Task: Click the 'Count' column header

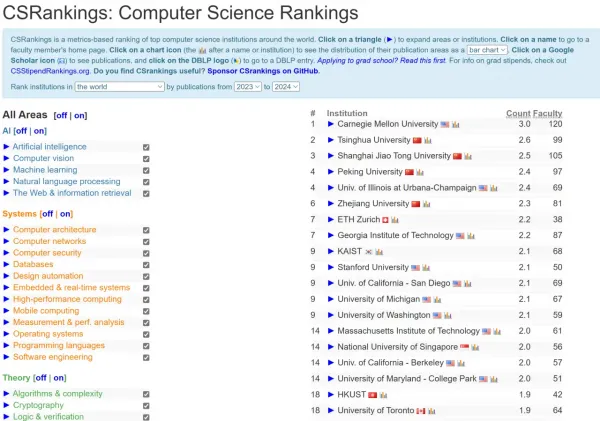Action: tap(518, 114)
